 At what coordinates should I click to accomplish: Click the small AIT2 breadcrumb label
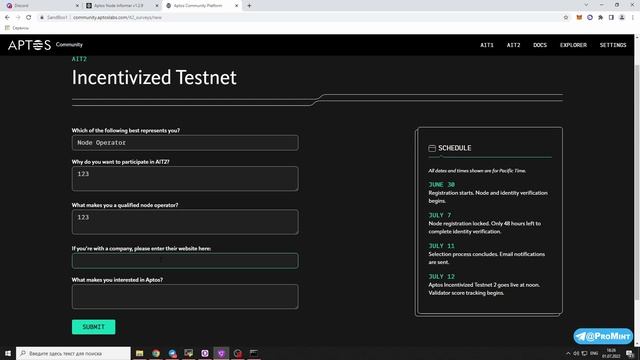[79, 59]
